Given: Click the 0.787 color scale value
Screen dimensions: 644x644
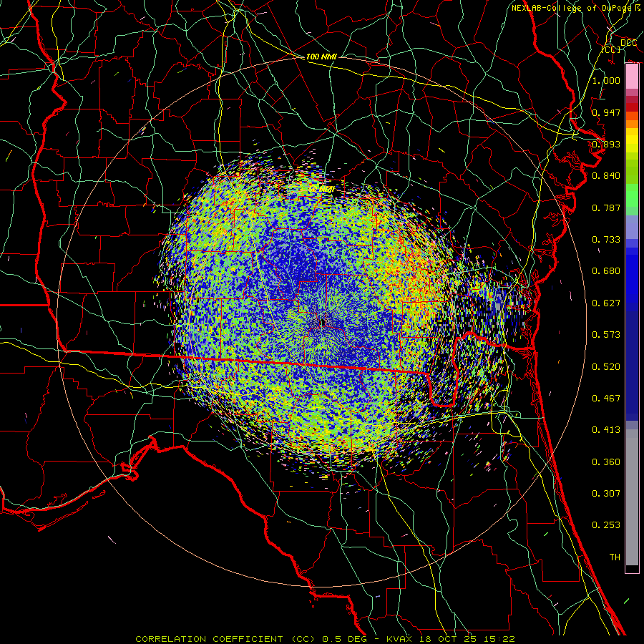Looking at the screenshot, I should [x=606, y=208].
